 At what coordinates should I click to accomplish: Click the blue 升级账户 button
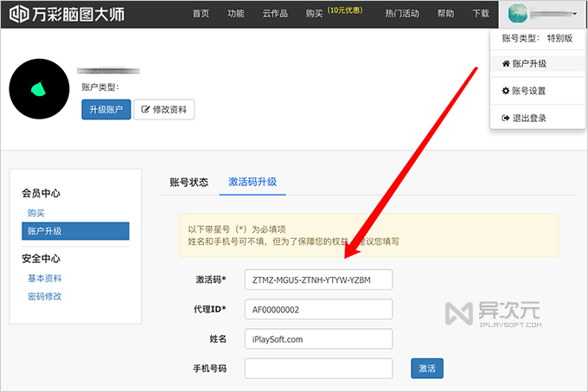[x=105, y=109]
